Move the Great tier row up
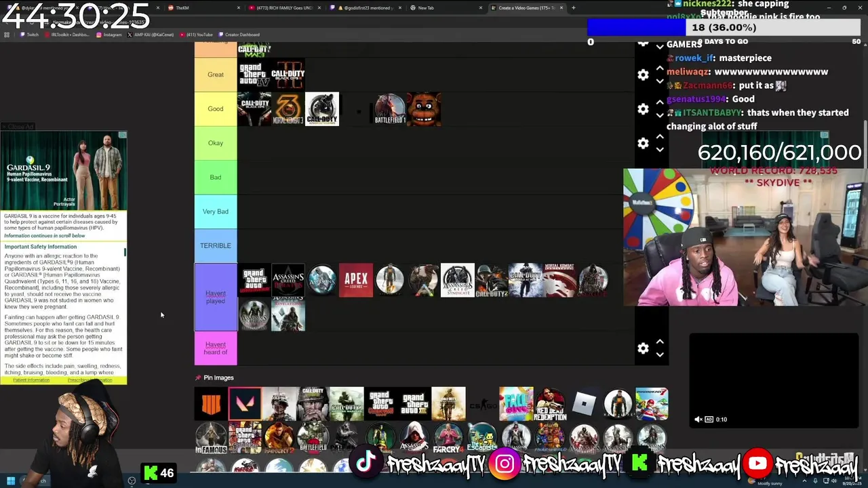The image size is (868, 488). click(660, 68)
